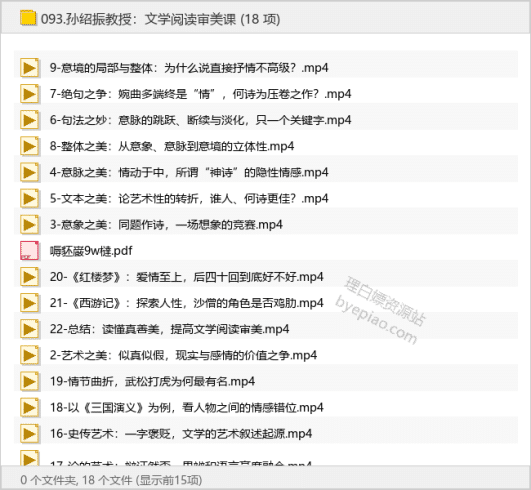Select file 8-整体之美：从意象、意脉到意境的立体性.mp4

point(172,146)
